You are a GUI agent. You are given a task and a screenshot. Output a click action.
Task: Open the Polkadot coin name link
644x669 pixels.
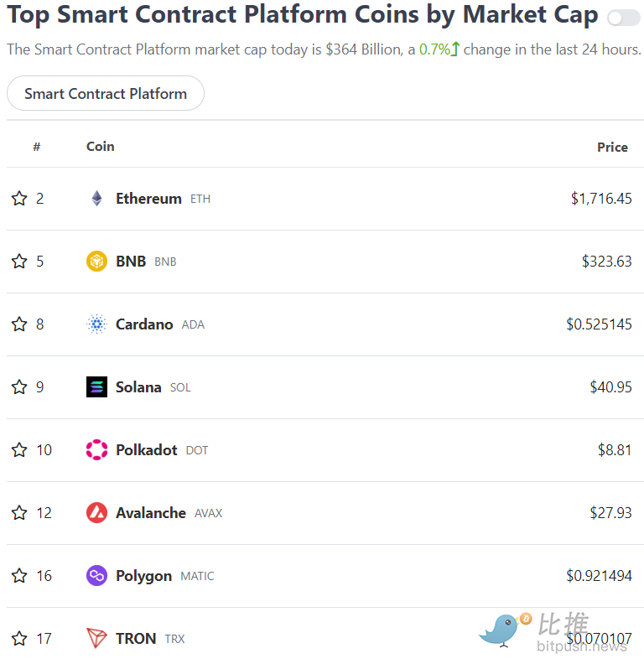pos(147,450)
